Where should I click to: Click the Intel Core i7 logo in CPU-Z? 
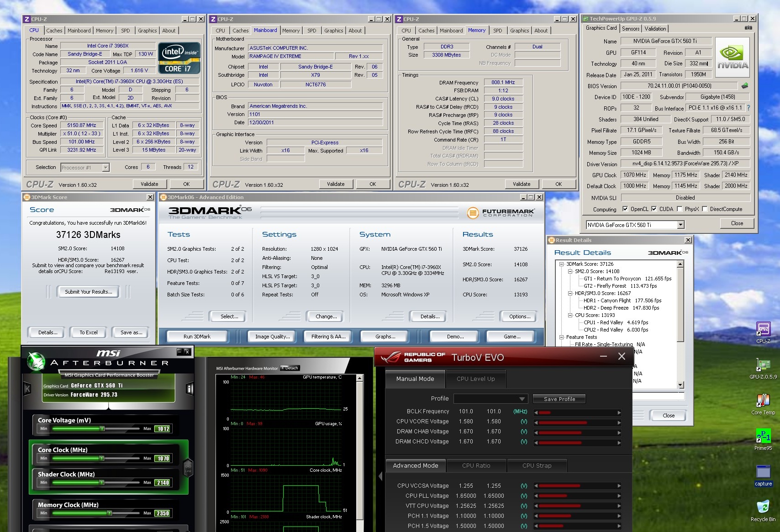pyautogui.click(x=179, y=58)
